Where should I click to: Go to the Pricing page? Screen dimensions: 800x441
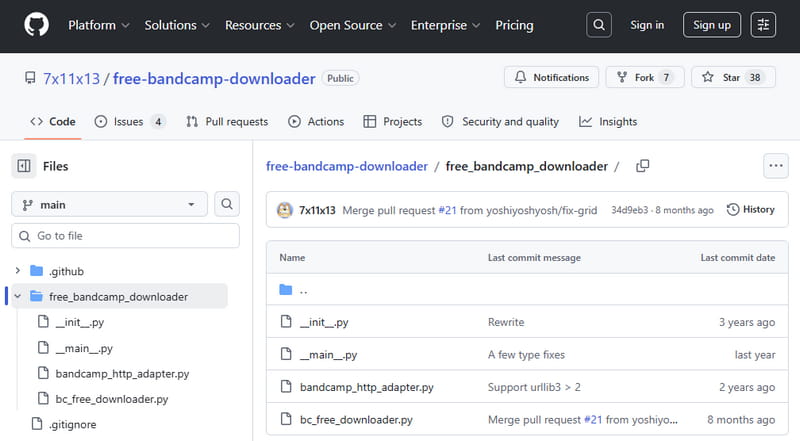[514, 25]
